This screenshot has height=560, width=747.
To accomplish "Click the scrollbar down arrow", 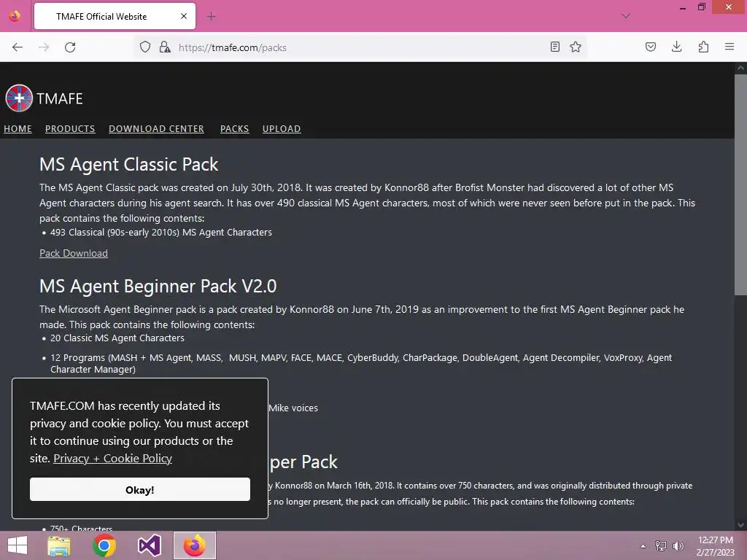I will click(x=740, y=525).
